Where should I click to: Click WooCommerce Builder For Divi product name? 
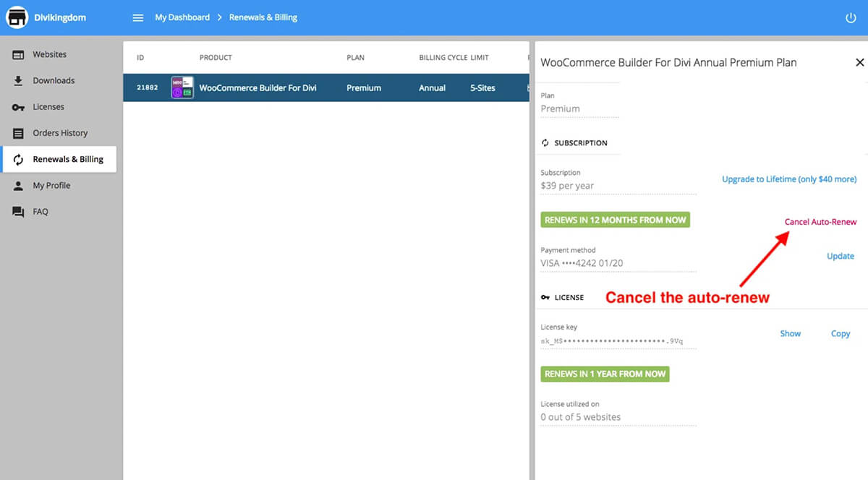point(258,87)
